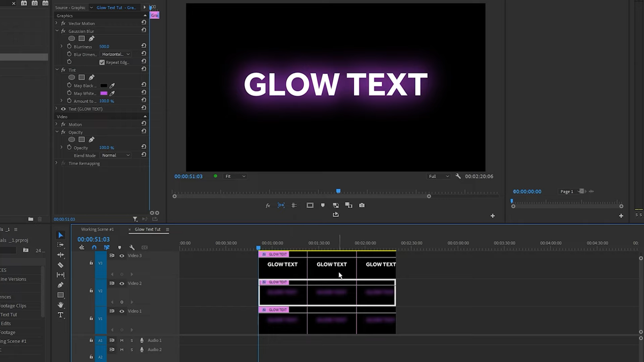This screenshot has width=644, height=362.
Task: Toggle Repeat Edge Pixels checkbox
Action: pos(102,62)
